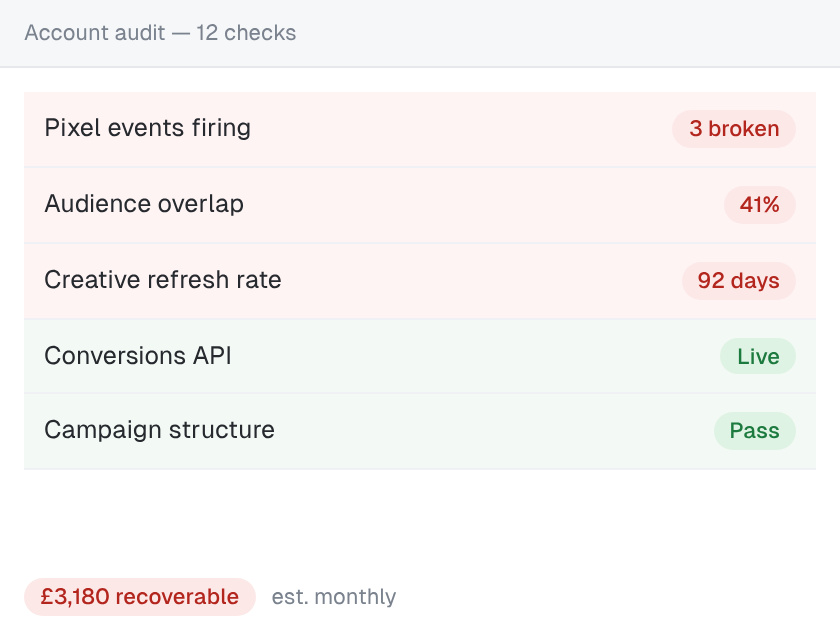Image resolution: width=840 pixels, height=640 pixels.
Task: Click the green 'Pass' badge
Action: click(754, 431)
